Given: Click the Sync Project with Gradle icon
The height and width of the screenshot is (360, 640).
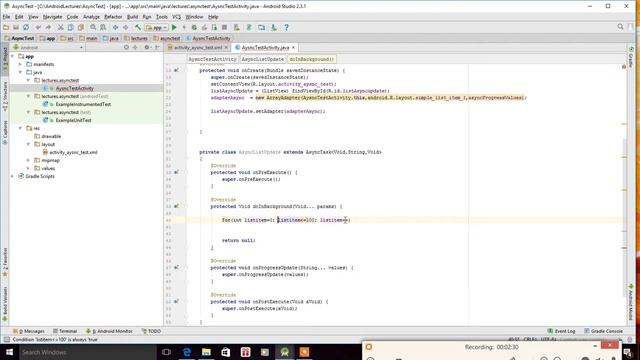Looking at the screenshot, I should pos(249,27).
